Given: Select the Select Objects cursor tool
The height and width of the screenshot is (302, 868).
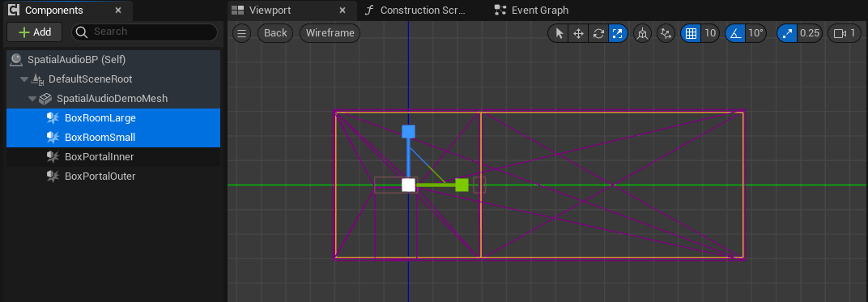Looking at the screenshot, I should (x=560, y=33).
